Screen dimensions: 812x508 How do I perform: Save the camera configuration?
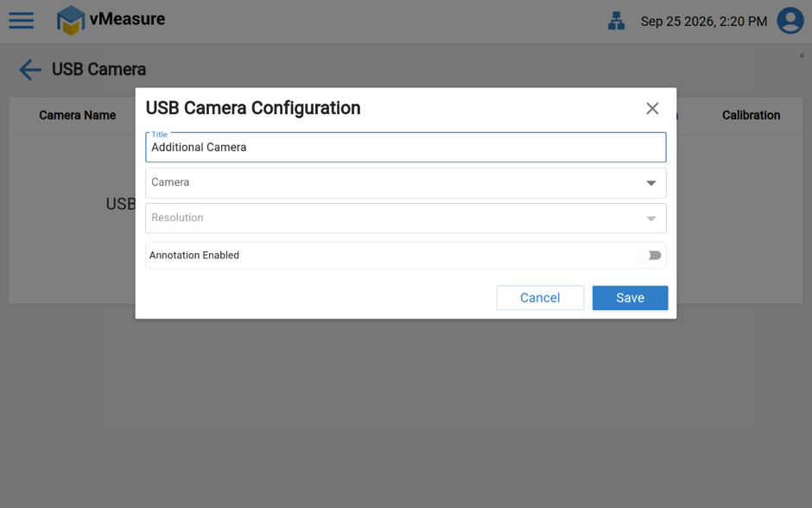(631, 298)
